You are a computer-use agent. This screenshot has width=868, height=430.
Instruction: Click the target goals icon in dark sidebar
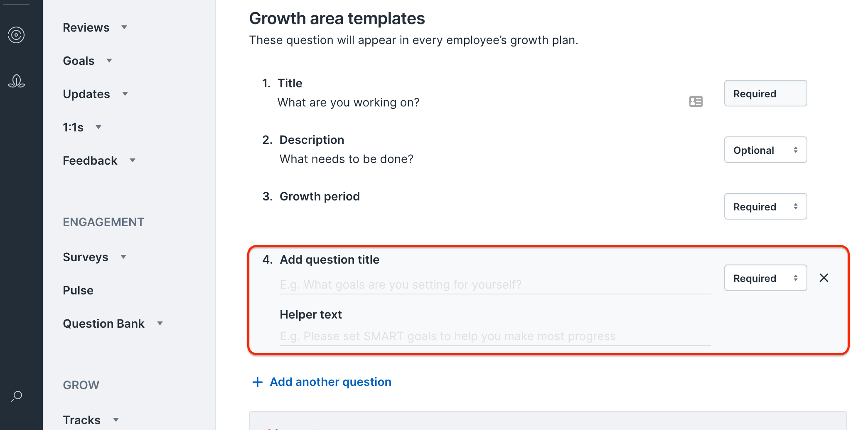coord(16,35)
